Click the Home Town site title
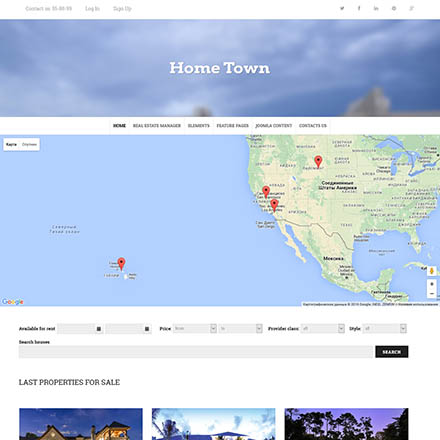Viewport: 440px width, 440px height. tap(220, 68)
